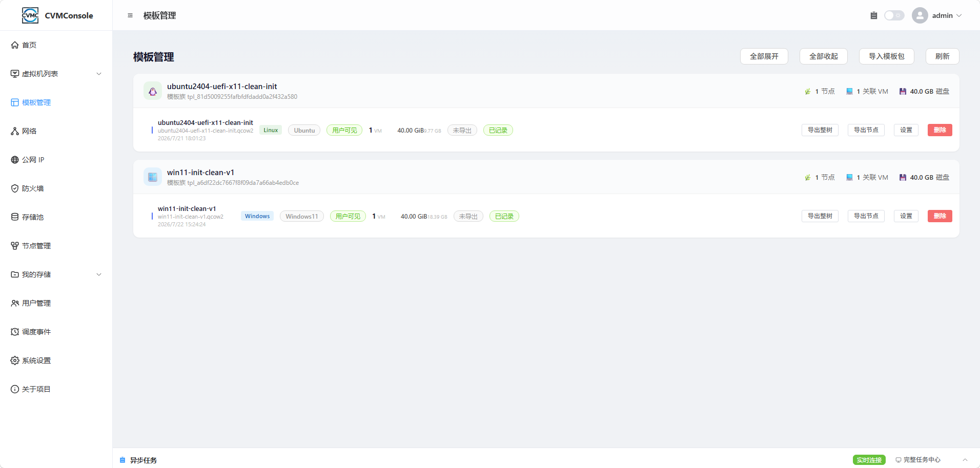The image size is (980, 468).
Task: Open the 网络 sidebar item
Action: [x=56, y=131]
